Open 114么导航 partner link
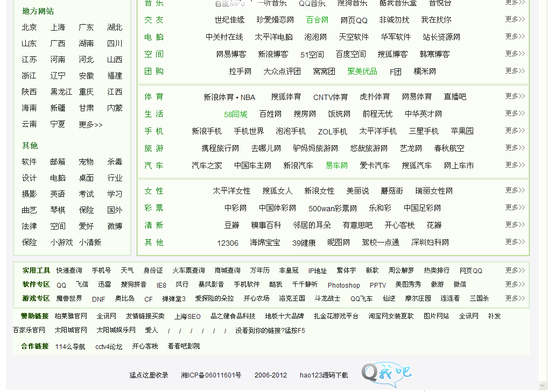548x392 pixels. [70, 347]
